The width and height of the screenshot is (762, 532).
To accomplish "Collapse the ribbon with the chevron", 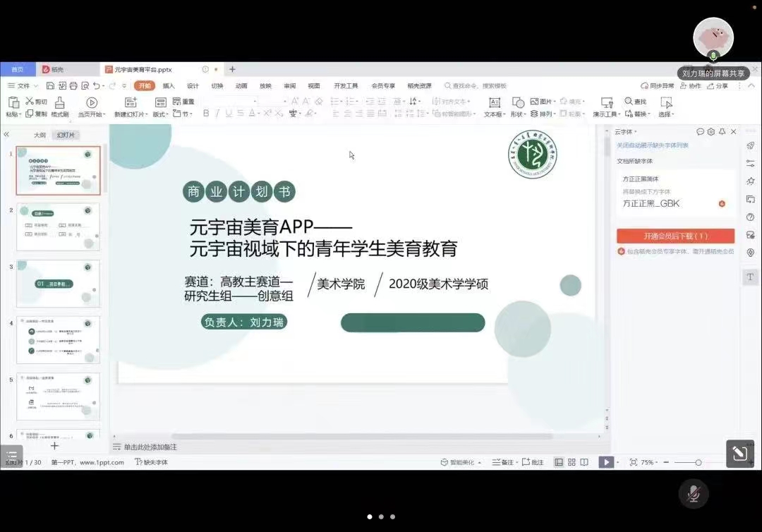I will point(751,85).
